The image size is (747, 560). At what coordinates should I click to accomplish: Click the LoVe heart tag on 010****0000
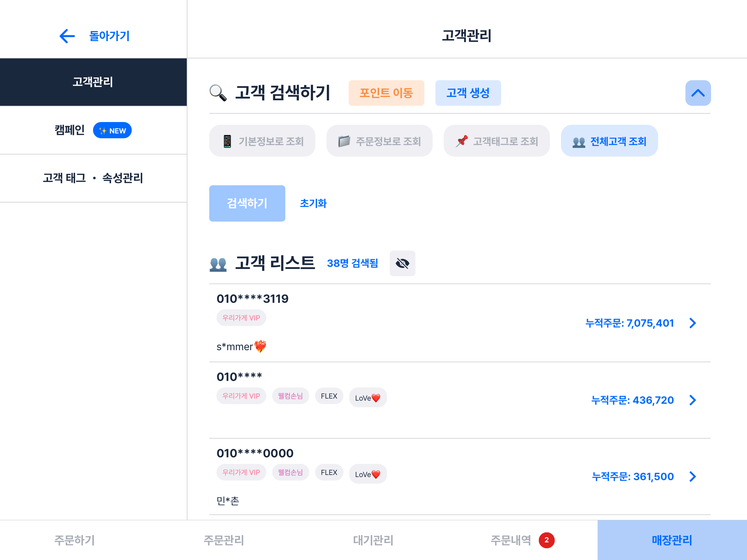pyautogui.click(x=368, y=474)
